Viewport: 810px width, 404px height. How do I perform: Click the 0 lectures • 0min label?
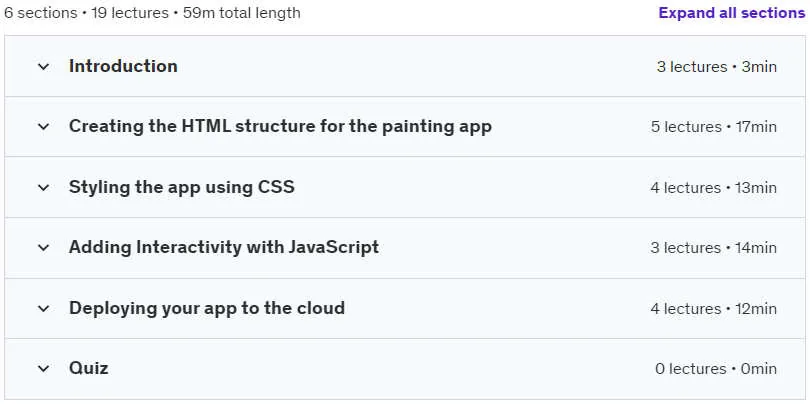click(716, 369)
